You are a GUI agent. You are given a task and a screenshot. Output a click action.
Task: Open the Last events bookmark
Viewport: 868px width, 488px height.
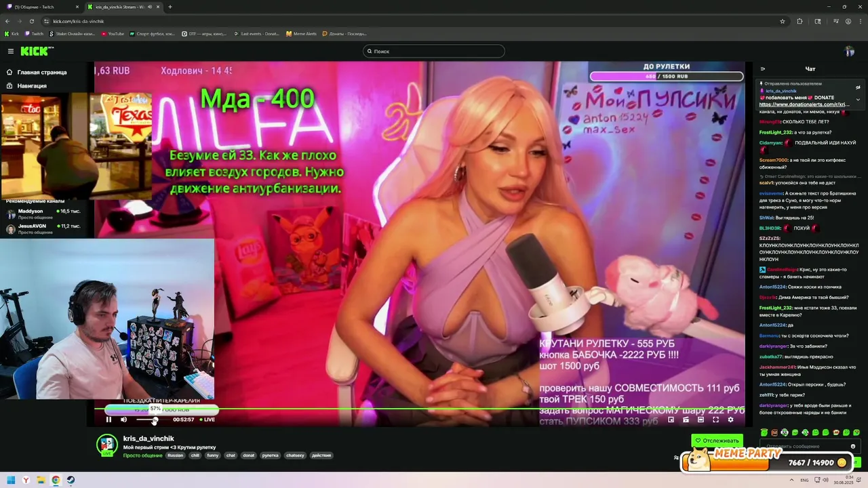click(x=256, y=33)
